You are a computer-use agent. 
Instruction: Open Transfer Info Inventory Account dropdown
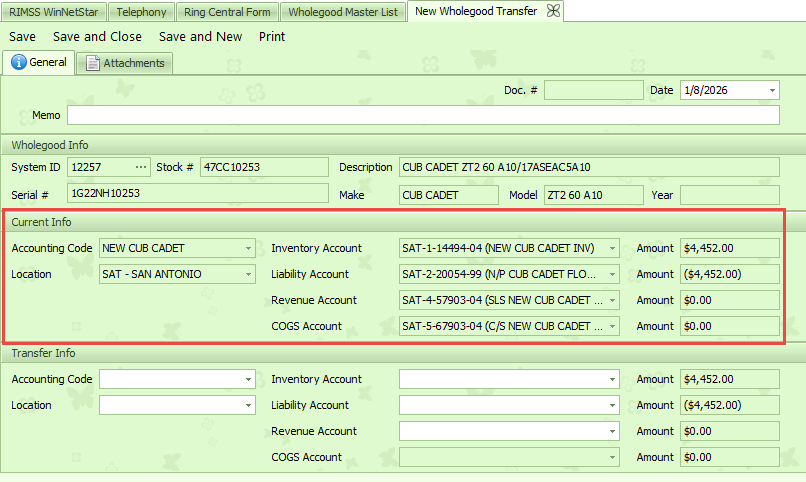[612, 379]
